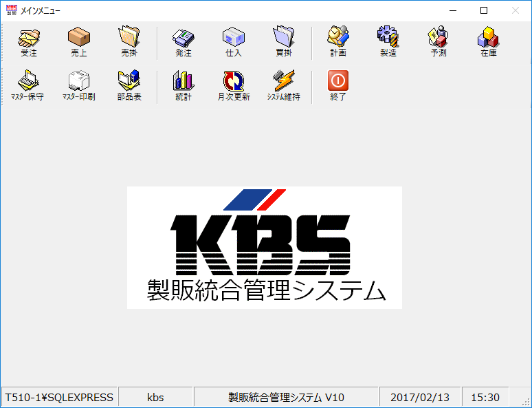Minimize the メインメニュー window
532x408 pixels.
[x=452, y=10]
